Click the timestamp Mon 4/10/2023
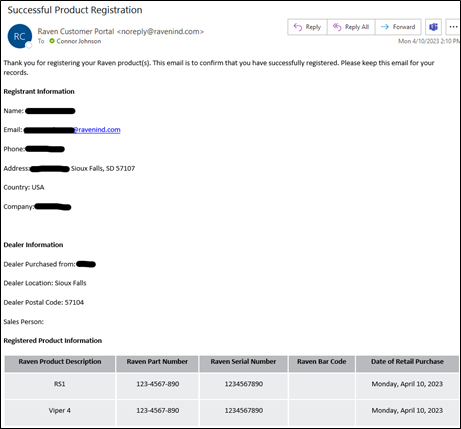Image resolution: width=461 pixels, height=429 pixels. coord(429,41)
